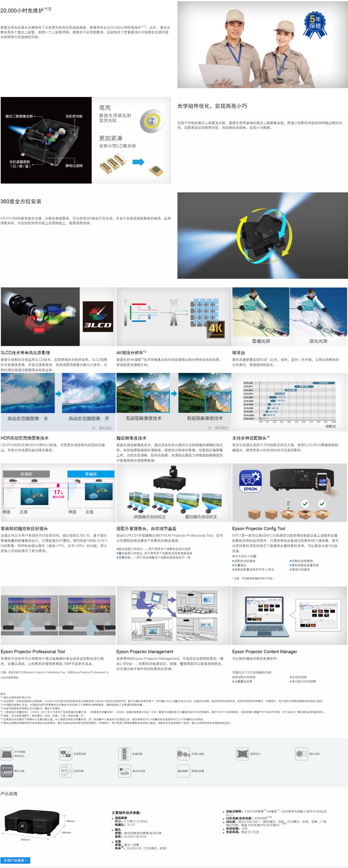Click the NFC near-field transfer icon

coord(65,771)
